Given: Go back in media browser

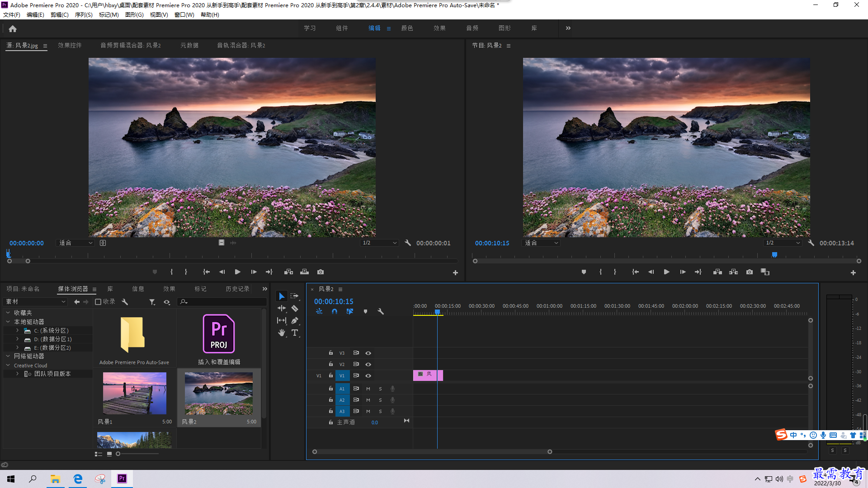Looking at the screenshot, I should tap(76, 302).
